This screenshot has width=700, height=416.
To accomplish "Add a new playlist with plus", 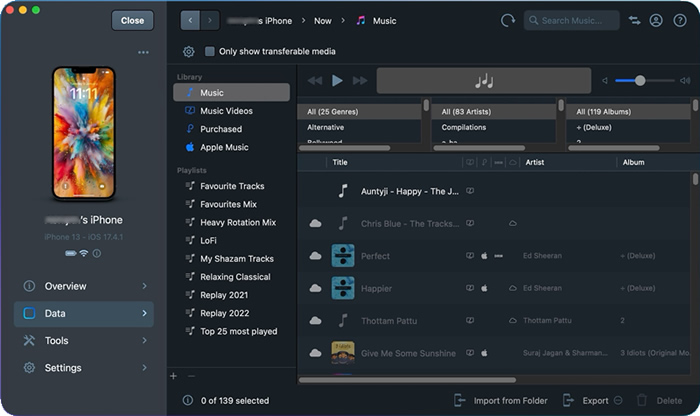I will (174, 376).
